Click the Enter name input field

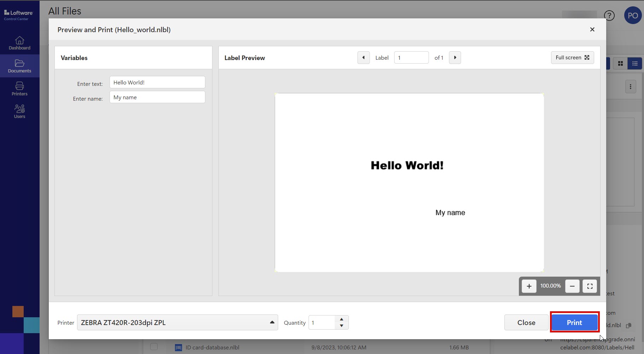coord(157,97)
